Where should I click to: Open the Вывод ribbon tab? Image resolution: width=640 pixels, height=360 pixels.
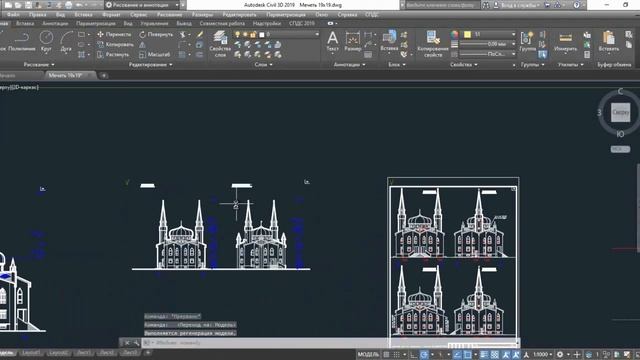point(184,24)
